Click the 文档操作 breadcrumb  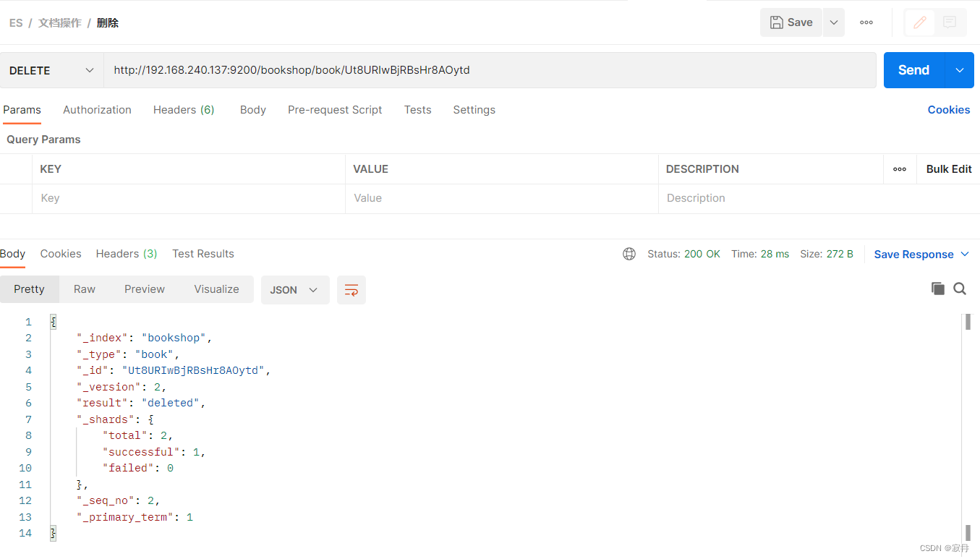click(x=60, y=23)
